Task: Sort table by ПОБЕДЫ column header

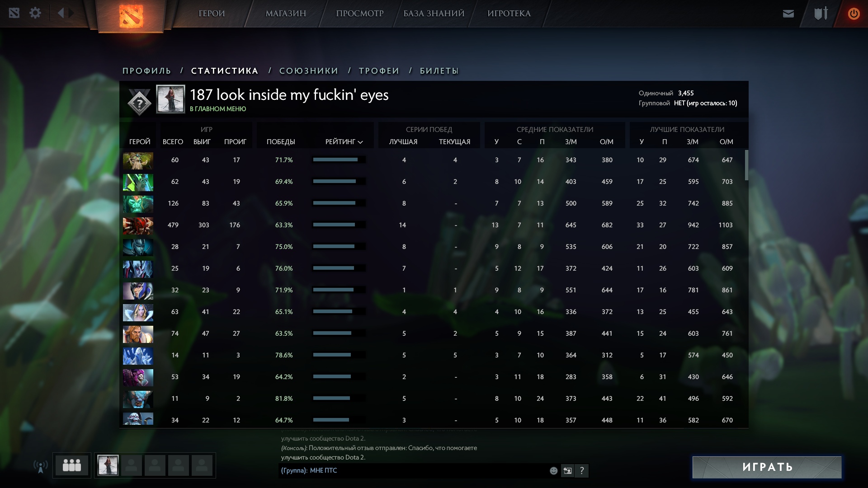Action: pyautogui.click(x=281, y=142)
